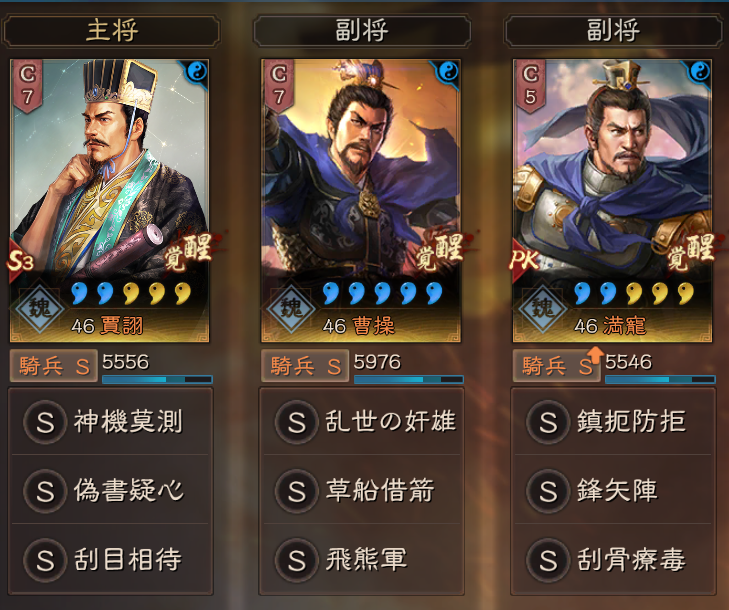Open the 曹操 general card portrait
Viewport: 729px width, 610px height.
pyautogui.click(x=361, y=201)
